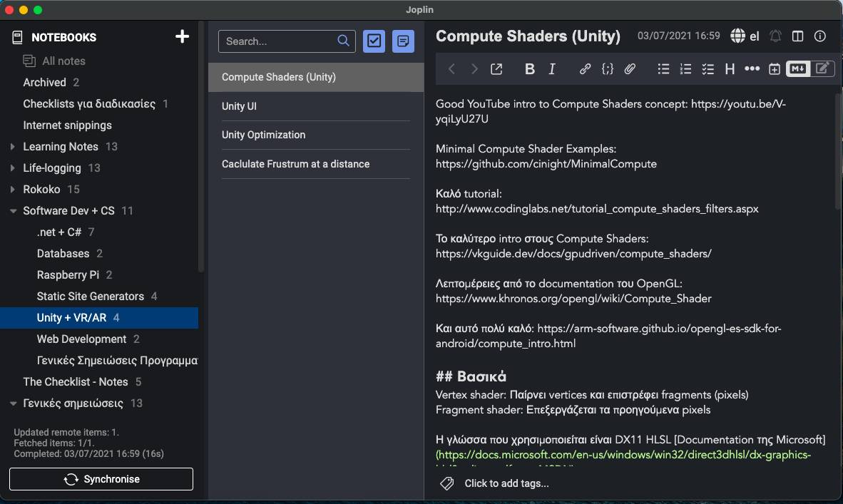
Task: Open spell checker language globe icon
Action: tap(737, 36)
